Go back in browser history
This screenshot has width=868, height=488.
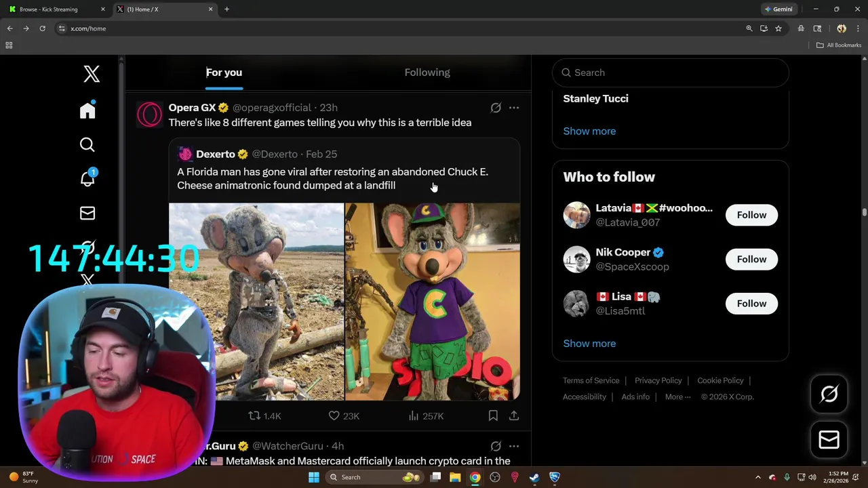click(x=9, y=28)
